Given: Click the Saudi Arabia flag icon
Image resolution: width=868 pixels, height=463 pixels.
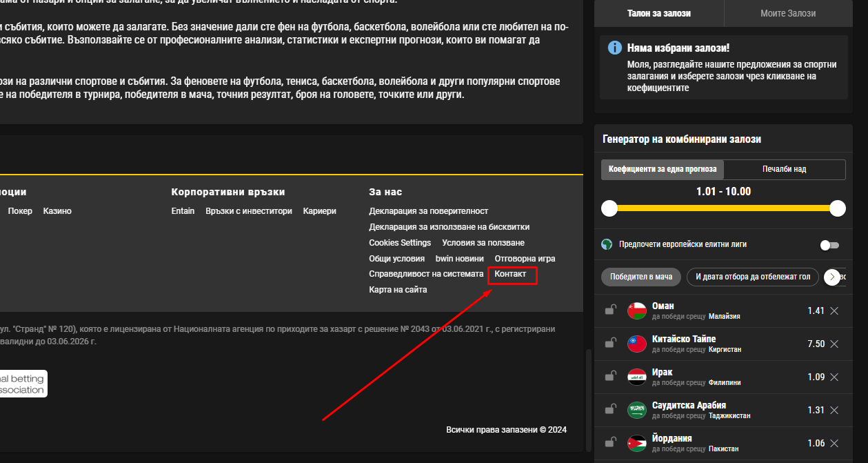Looking at the screenshot, I should tap(637, 410).
